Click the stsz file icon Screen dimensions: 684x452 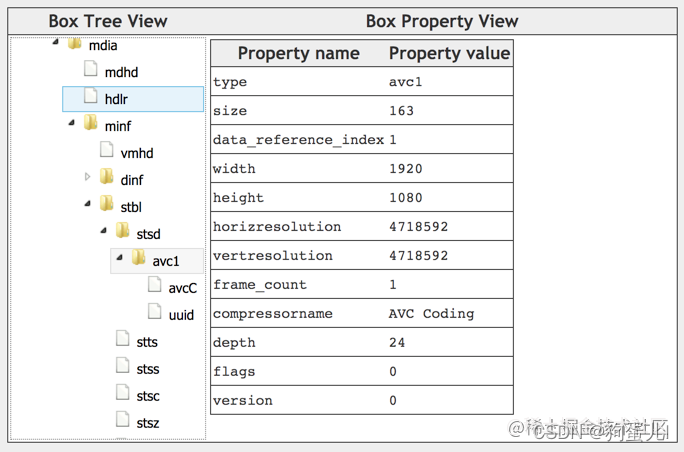point(123,420)
